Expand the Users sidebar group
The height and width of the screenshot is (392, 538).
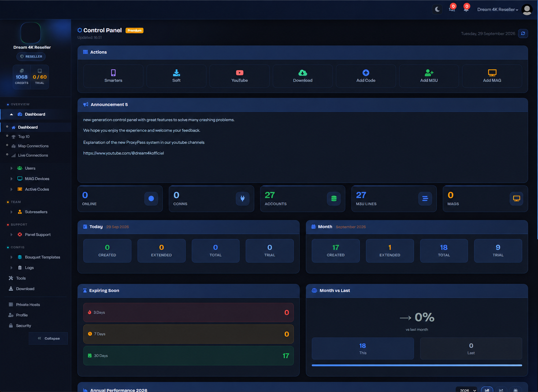[30, 168]
